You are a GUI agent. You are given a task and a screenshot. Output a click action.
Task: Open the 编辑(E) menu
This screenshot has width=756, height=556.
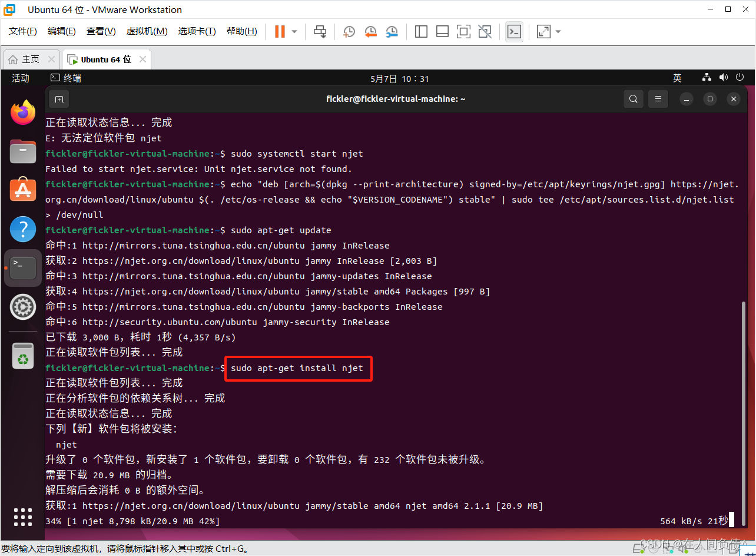61,31
